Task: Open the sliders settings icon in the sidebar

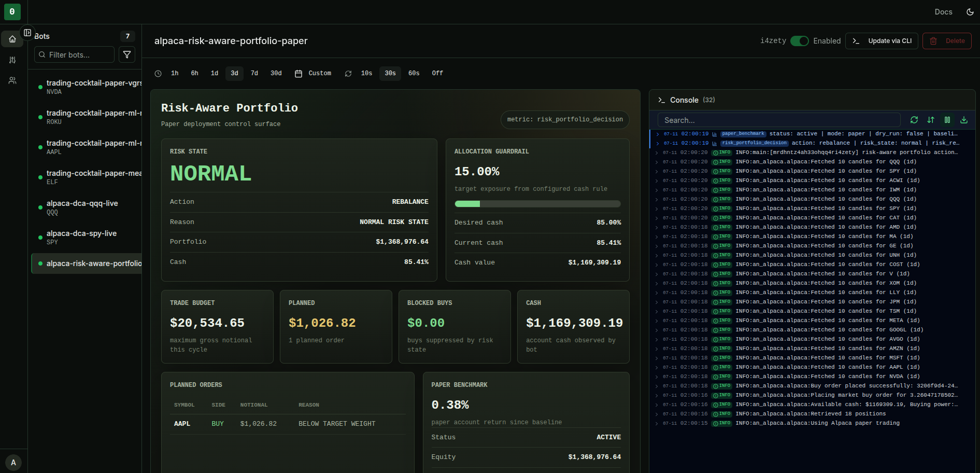Action: (x=12, y=60)
